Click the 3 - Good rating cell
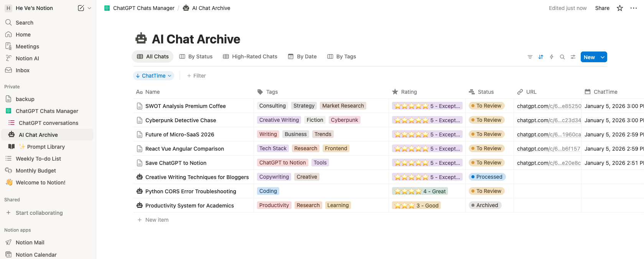The image size is (644, 259). point(416,206)
